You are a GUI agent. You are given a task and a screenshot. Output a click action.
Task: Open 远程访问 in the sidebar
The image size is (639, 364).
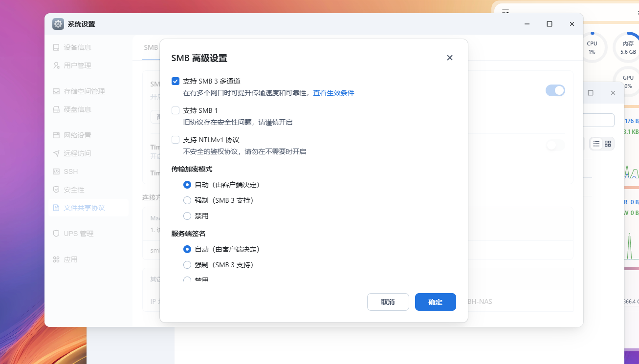tap(88, 153)
